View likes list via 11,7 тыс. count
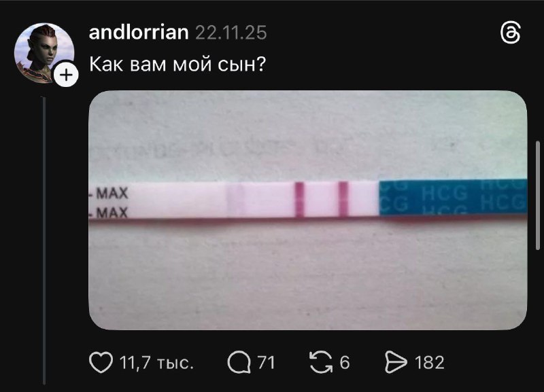This screenshot has width=544, height=392. 156,363
